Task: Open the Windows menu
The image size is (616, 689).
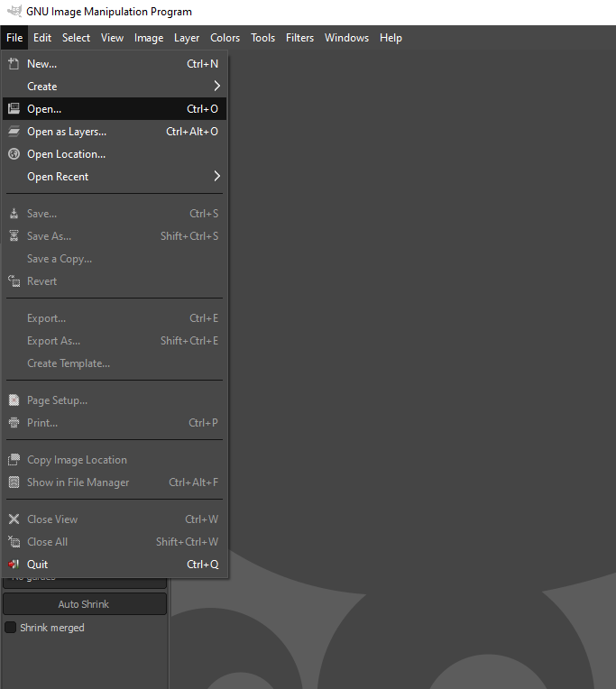Action: (x=346, y=38)
